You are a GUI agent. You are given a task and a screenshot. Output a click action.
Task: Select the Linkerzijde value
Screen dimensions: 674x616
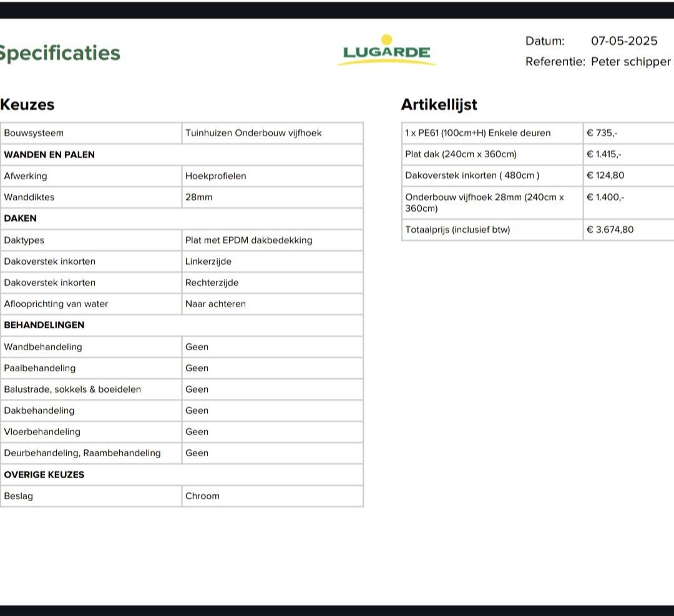[208, 262]
